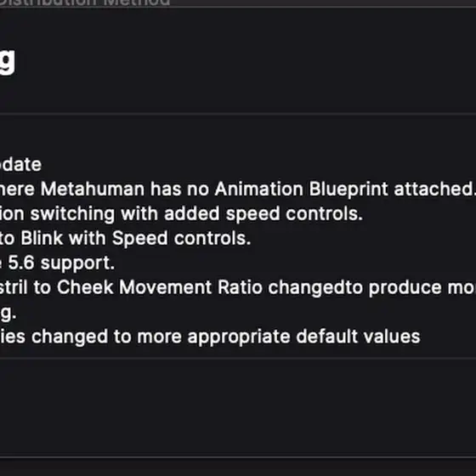
Task: Click the Cheek Movement Ratio text
Action: point(160,287)
